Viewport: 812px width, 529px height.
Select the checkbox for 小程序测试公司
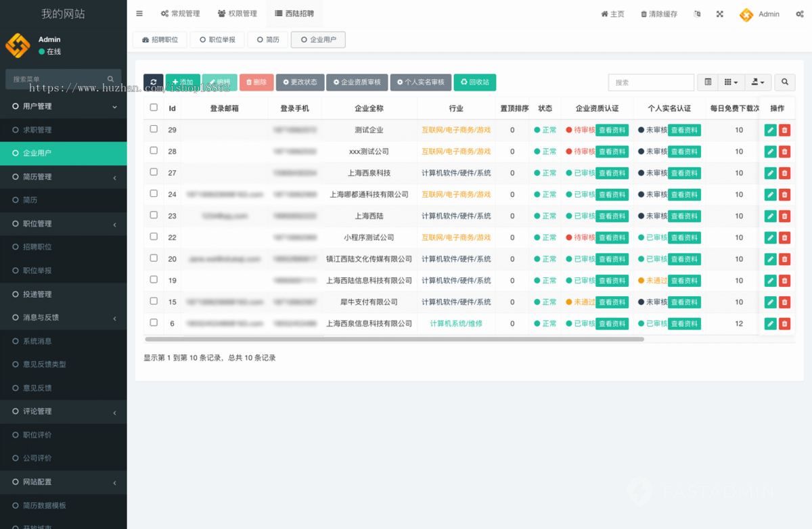coord(154,237)
